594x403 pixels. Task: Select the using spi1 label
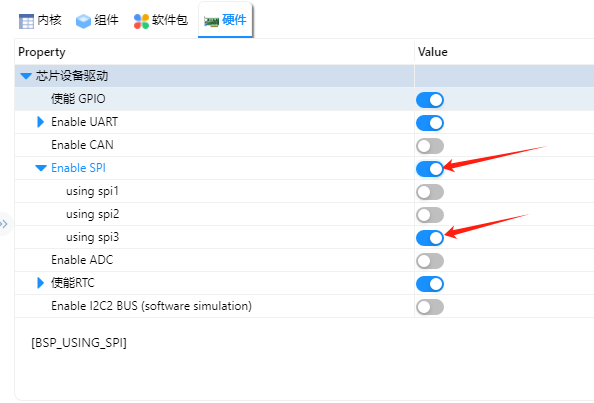[x=92, y=191]
